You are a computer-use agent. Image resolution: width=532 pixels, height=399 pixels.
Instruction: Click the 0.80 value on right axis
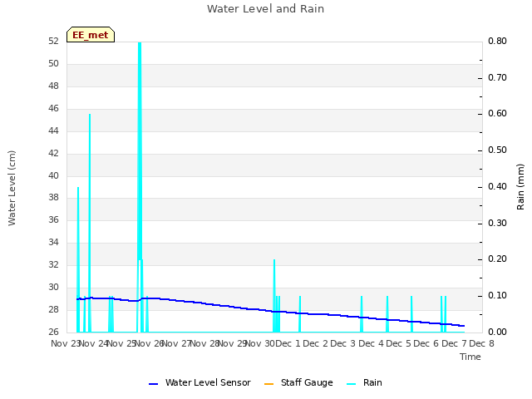tap(497, 41)
